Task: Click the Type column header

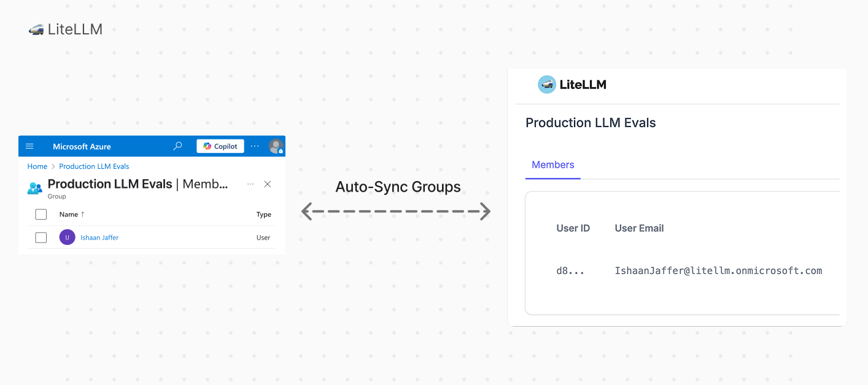Action: click(x=263, y=214)
